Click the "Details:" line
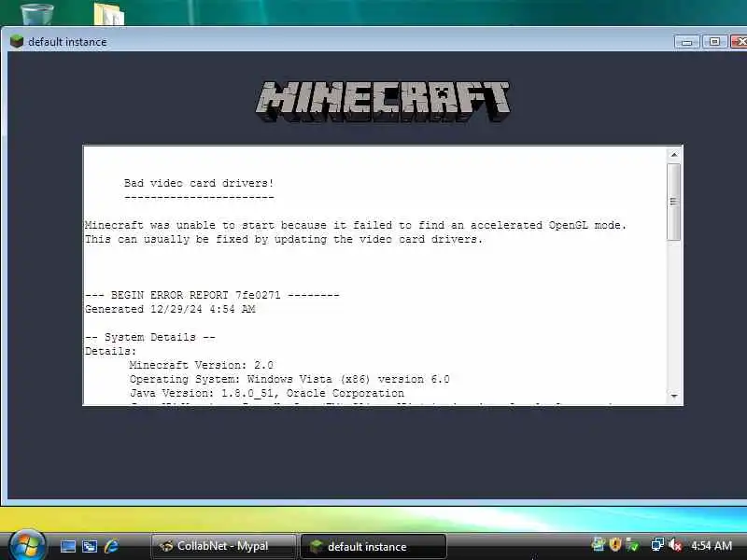Viewport: 747px width, 560px height. 110,351
